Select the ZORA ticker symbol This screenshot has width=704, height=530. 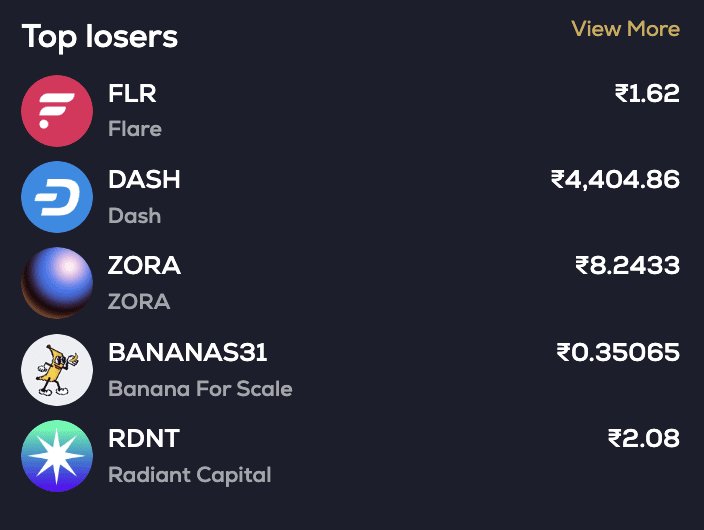[144, 266]
